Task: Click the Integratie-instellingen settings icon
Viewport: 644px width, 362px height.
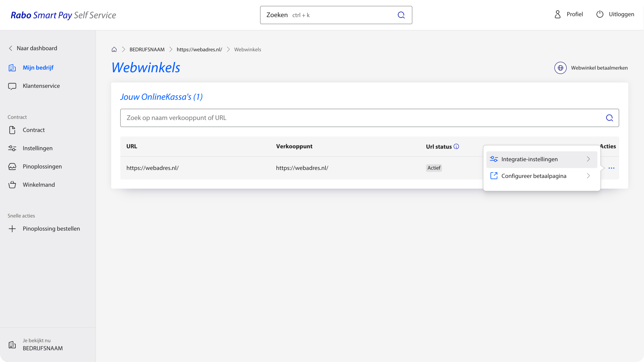Action: 493,159
